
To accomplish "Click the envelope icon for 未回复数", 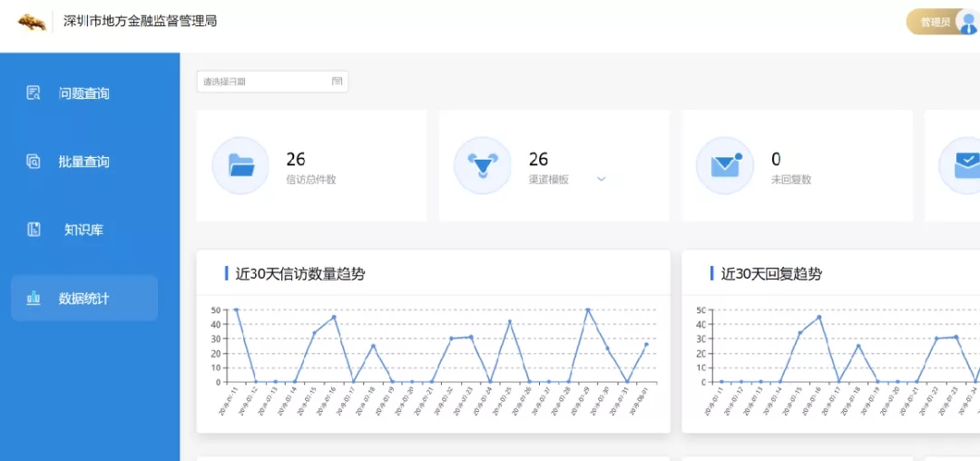I will pyautogui.click(x=726, y=165).
